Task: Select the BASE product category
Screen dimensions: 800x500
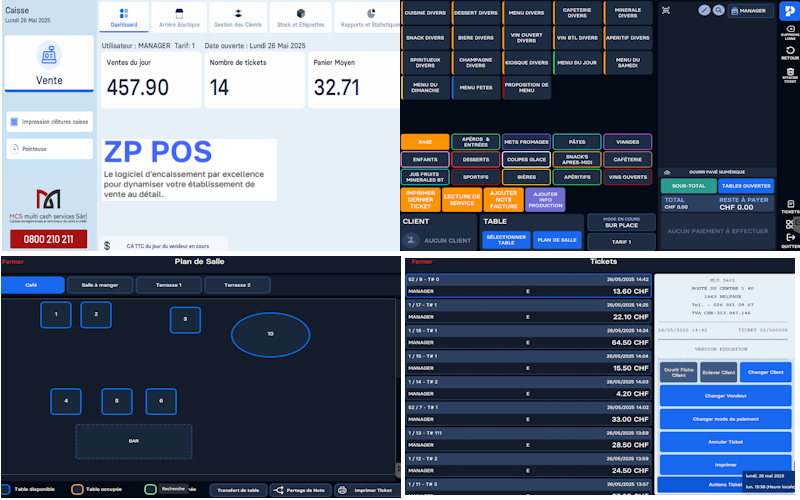Action: (425, 142)
